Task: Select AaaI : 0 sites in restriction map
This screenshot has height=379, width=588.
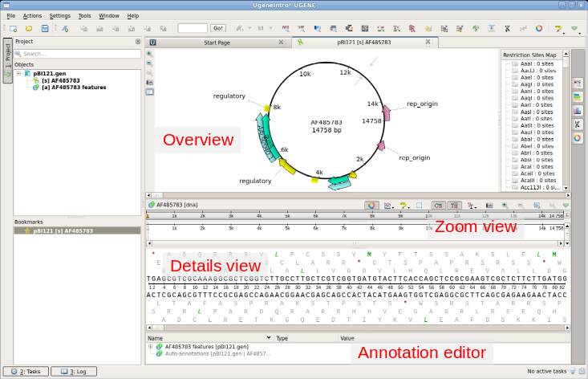Action: tap(537, 63)
